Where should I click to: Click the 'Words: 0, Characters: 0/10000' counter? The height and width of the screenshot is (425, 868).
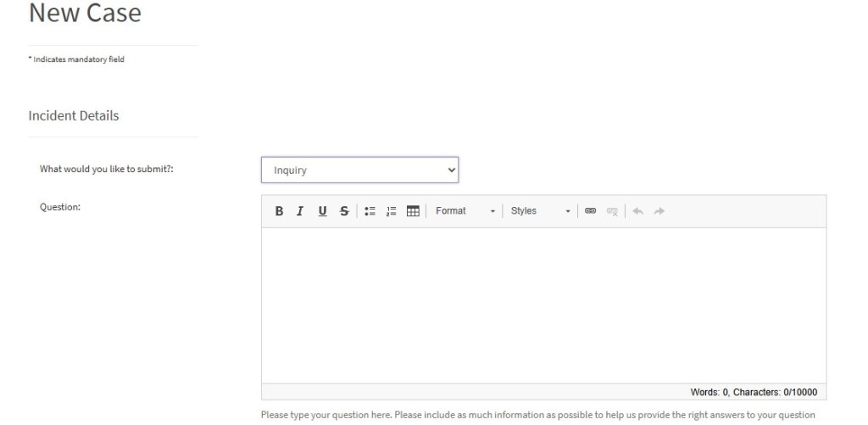click(754, 392)
